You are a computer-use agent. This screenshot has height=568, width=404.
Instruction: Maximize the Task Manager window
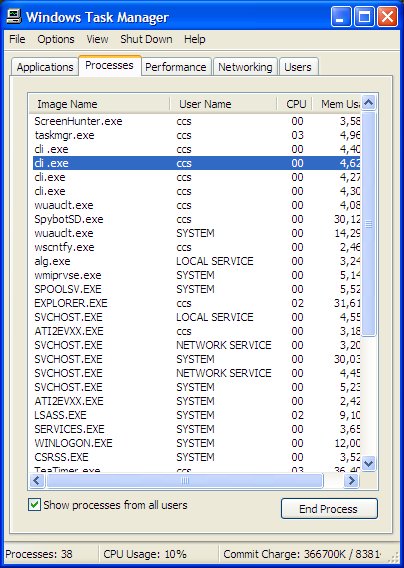pyautogui.click(x=364, y=17)
